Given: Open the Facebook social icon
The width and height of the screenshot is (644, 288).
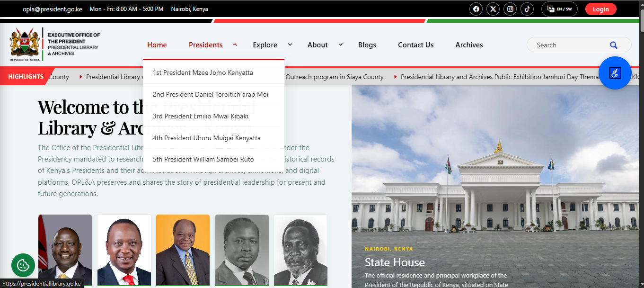Looking at the screenshot, I should pyautogui.click(x=476, y=9).
